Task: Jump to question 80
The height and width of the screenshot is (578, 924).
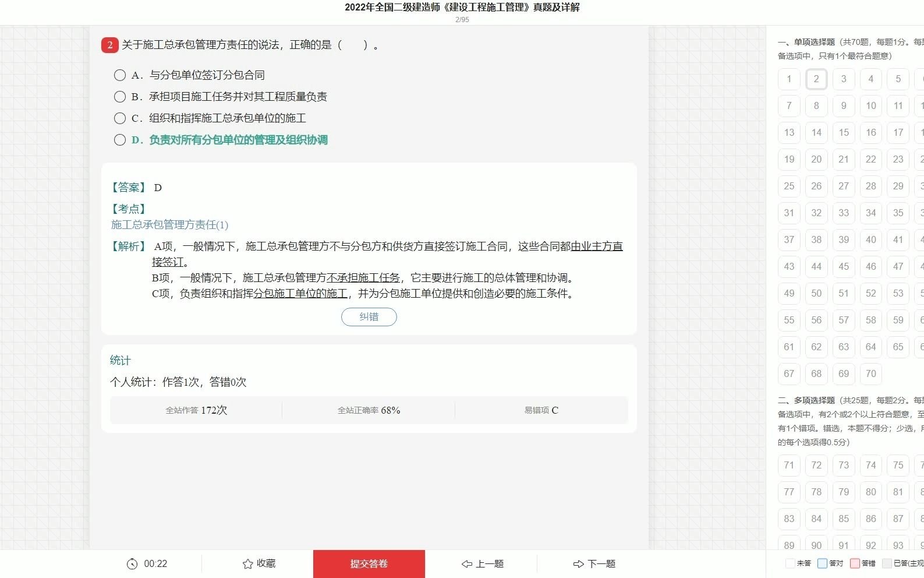Action: [x=871, y=492]
